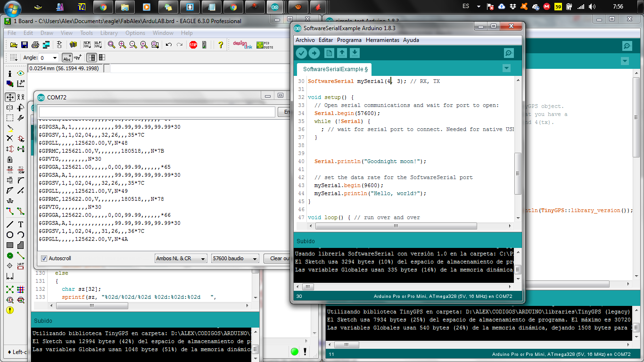Open tab menu arrow in simple_test window
This screenshot has width=644, height=362.
tap(625, 61)
